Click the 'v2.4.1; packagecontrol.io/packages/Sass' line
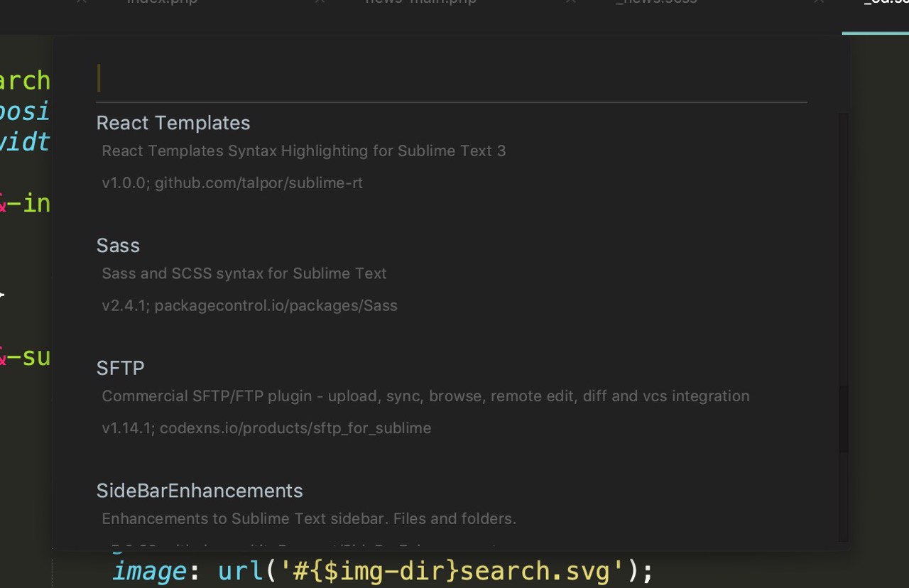The height and width of the screenshot is (588, 909). [x=249, y=305]
